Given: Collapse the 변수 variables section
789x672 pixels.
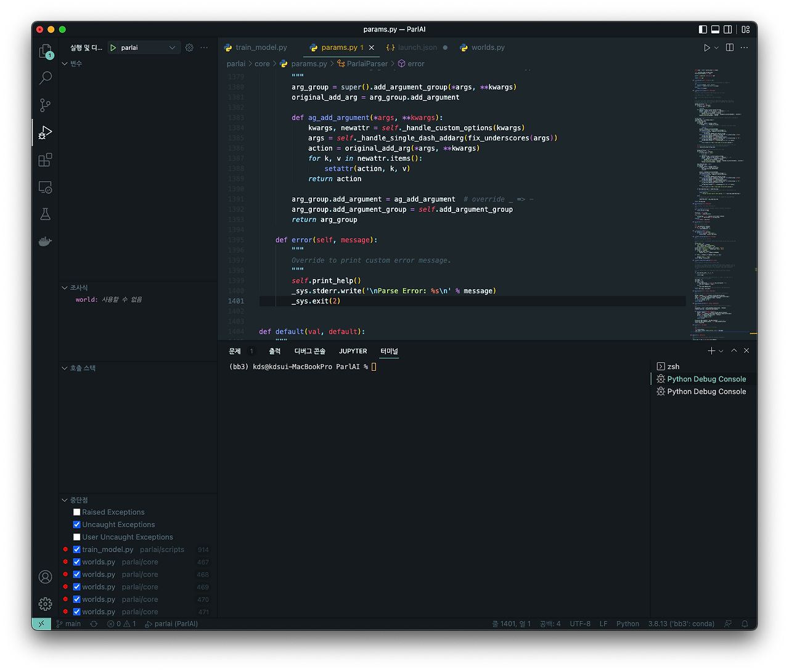Looking at the screenshot, I should (x=64, y=63).
